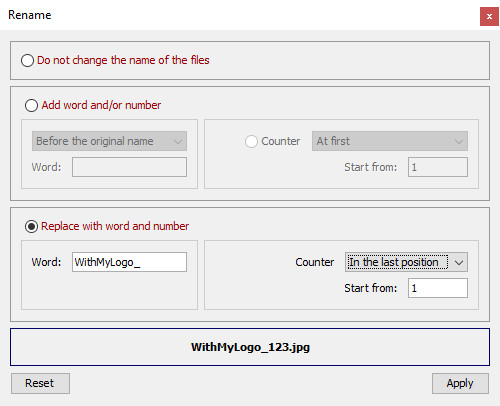Click the Word field containing WithMyLogo_
The width and height of the screenshot is (500, 406).
click(x=129, y=262)
